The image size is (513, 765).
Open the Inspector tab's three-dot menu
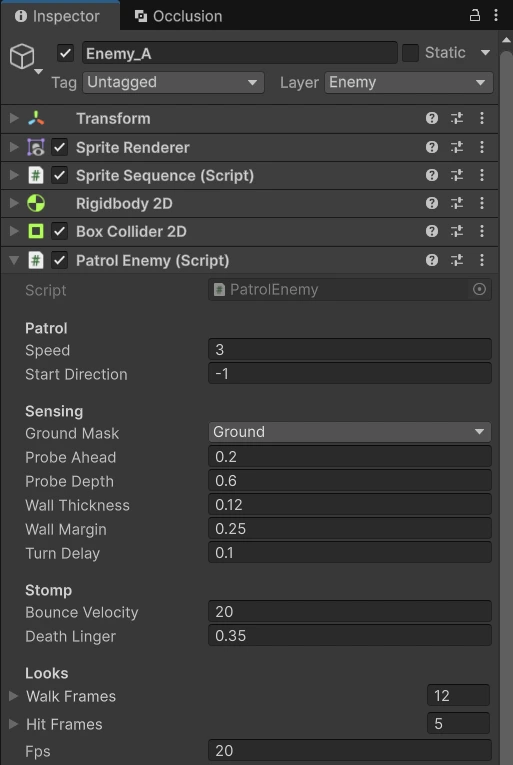pyautogui.click(x=495, y=16)
